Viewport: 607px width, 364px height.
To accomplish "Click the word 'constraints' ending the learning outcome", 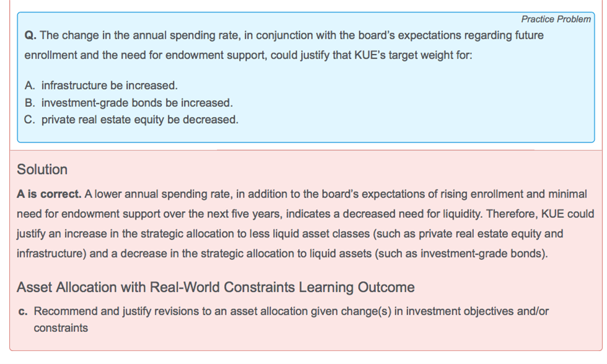I will click(61, 328).
